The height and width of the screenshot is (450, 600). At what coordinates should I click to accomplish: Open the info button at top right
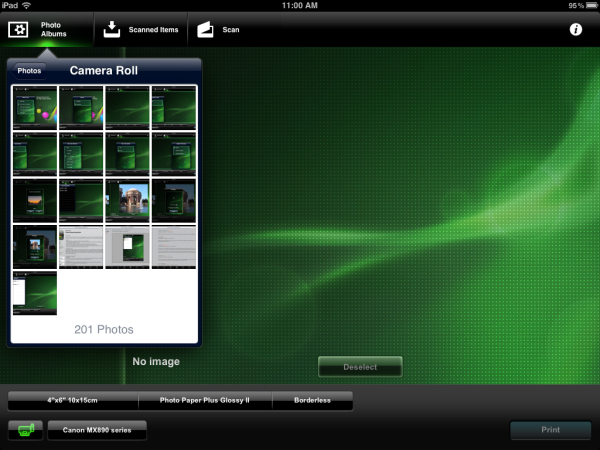[576, 30]
